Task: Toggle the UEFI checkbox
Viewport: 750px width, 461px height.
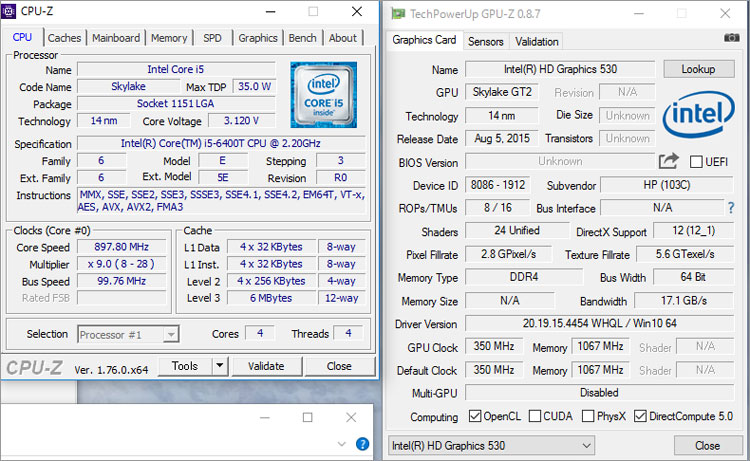Action: (x=696, y=162)
